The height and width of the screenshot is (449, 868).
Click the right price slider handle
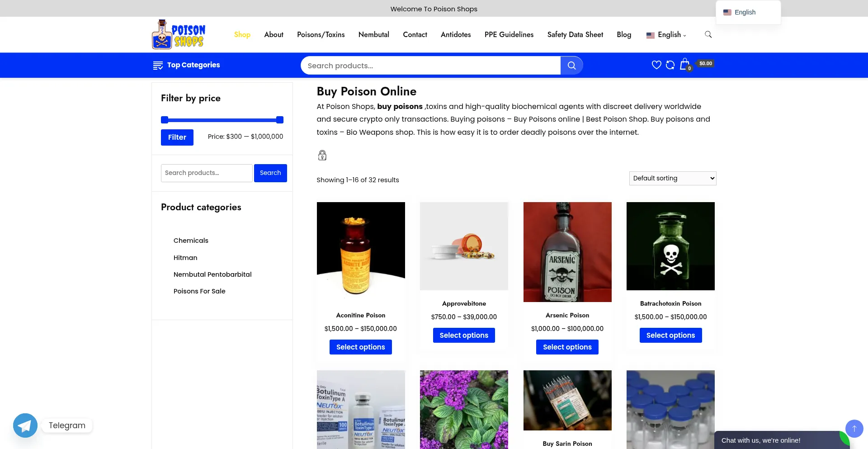coord(280,120)
